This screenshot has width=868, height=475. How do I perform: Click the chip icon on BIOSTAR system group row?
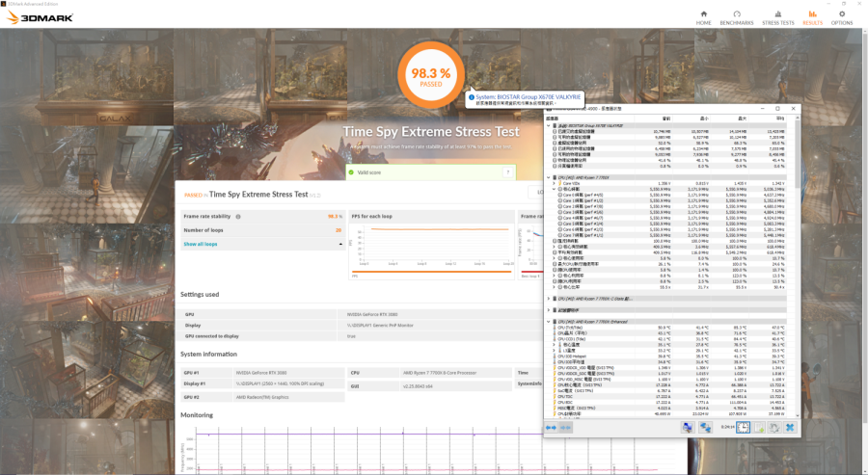[555, 125]
